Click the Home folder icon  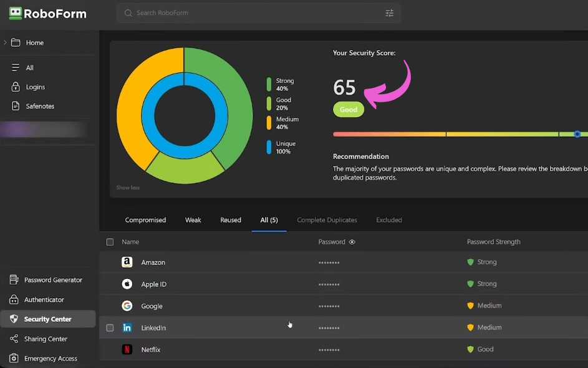click(16, 43)
